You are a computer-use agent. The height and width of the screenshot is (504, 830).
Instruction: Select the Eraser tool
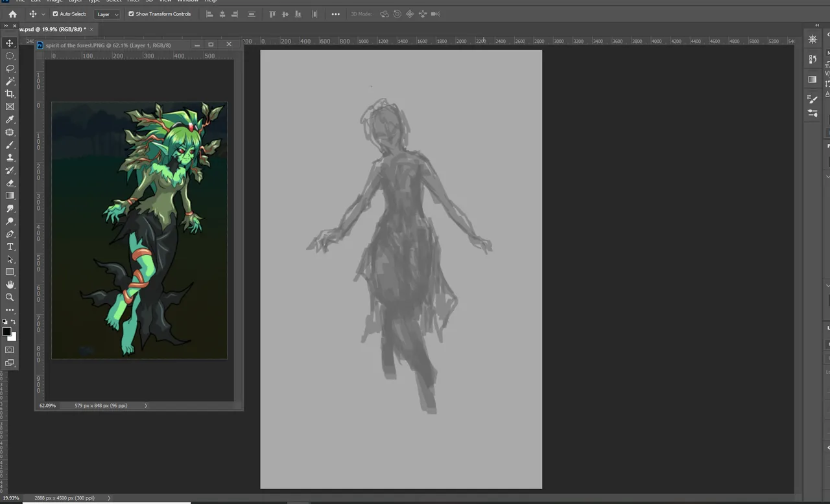point(10,183)
